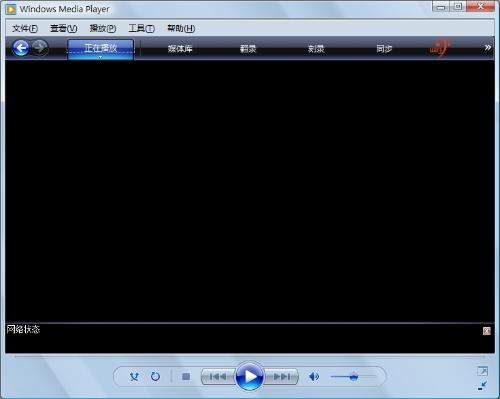Open the 文件(F) menu
Viewport: 500px width, 399px height.
[25, 29]
